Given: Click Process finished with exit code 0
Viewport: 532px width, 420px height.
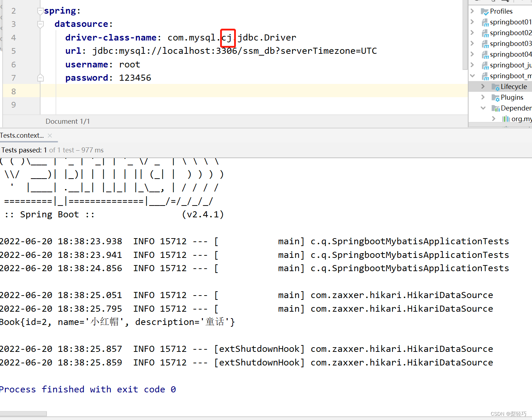Looking at the screenshot, I should [88, 389].
